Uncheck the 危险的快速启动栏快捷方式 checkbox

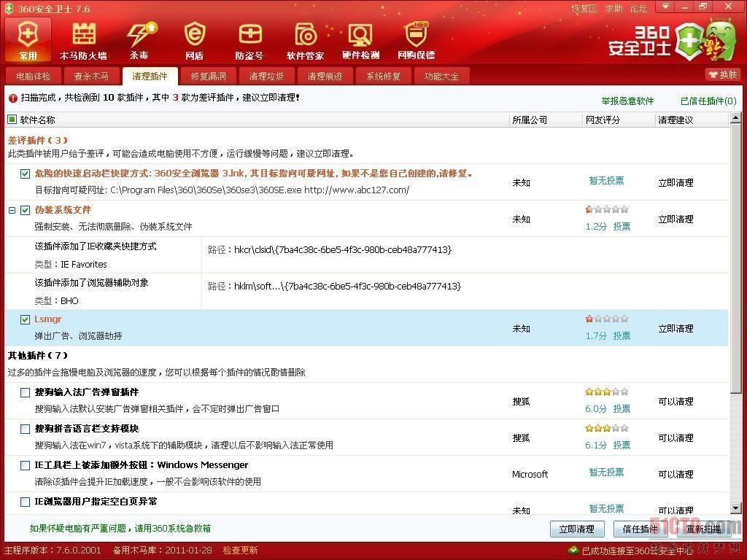(26, 174)
